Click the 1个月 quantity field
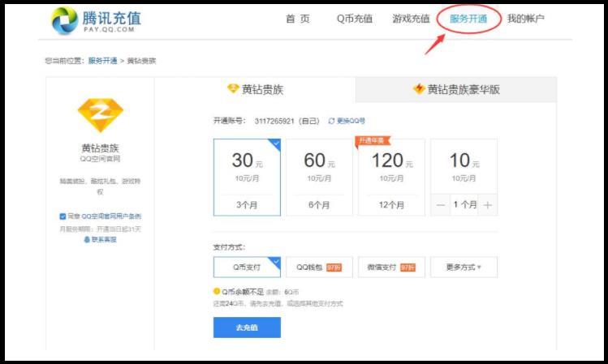The image size is (608, 364). (464, 205)
